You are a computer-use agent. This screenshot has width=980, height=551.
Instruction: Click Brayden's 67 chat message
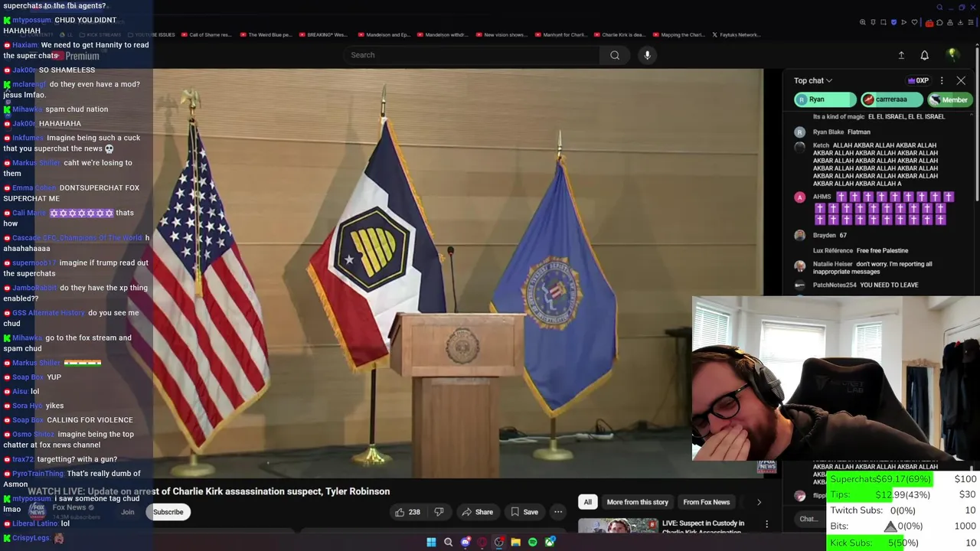coord(842,235)
